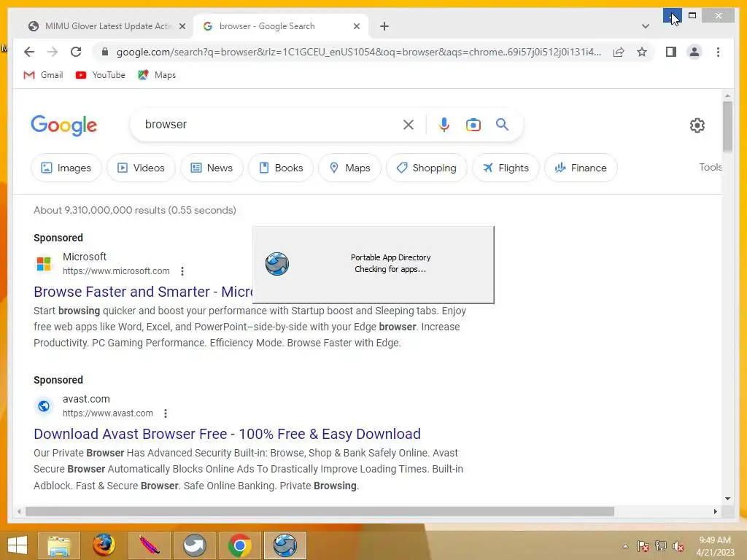Viewport: 747px width, 560px height.
Task: Click the Google logo
Action: pos(64,125)
